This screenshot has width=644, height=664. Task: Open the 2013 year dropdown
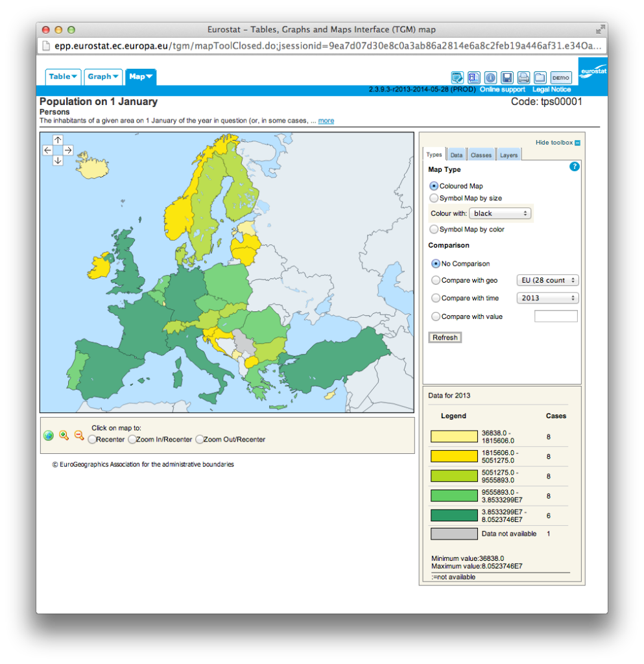547,298
